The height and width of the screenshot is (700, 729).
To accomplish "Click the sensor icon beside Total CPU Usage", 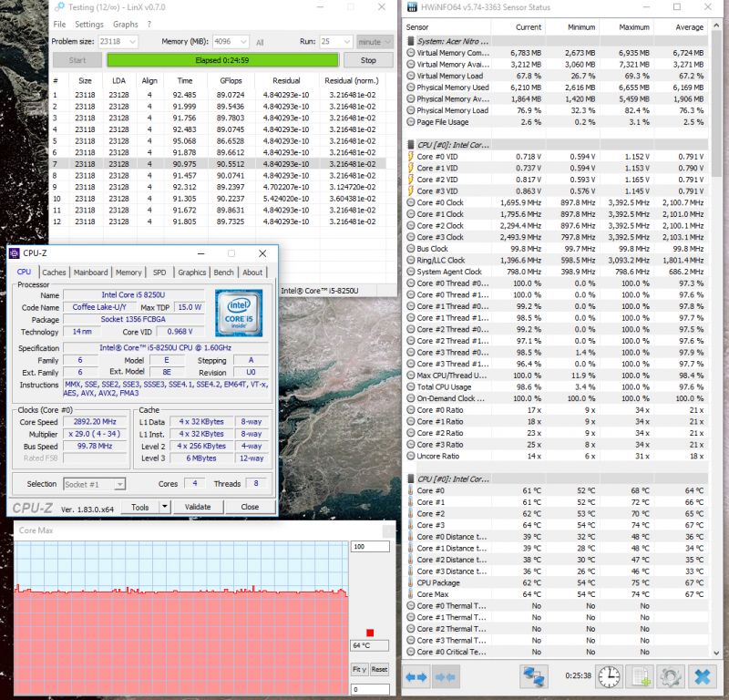I will 411,386.
